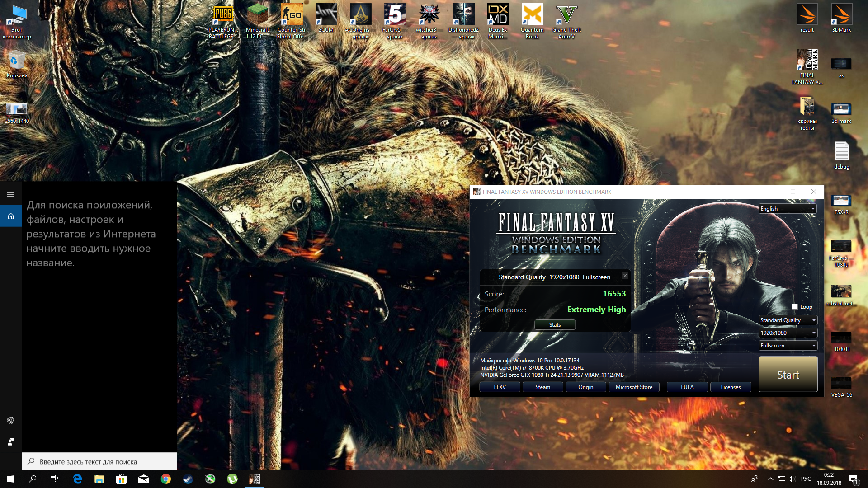Image resolution: width=868 pixels, height=488 pixels.
Task: Click the Steam icon in the taskbar
Action: click(188, 479)
